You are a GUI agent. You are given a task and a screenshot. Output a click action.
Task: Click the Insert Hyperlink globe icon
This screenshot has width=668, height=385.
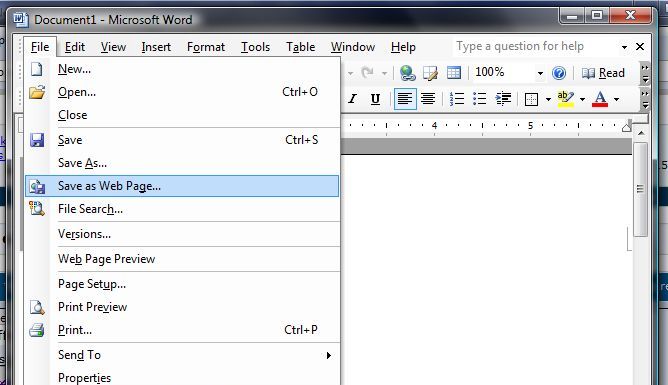tap(408, 73)
